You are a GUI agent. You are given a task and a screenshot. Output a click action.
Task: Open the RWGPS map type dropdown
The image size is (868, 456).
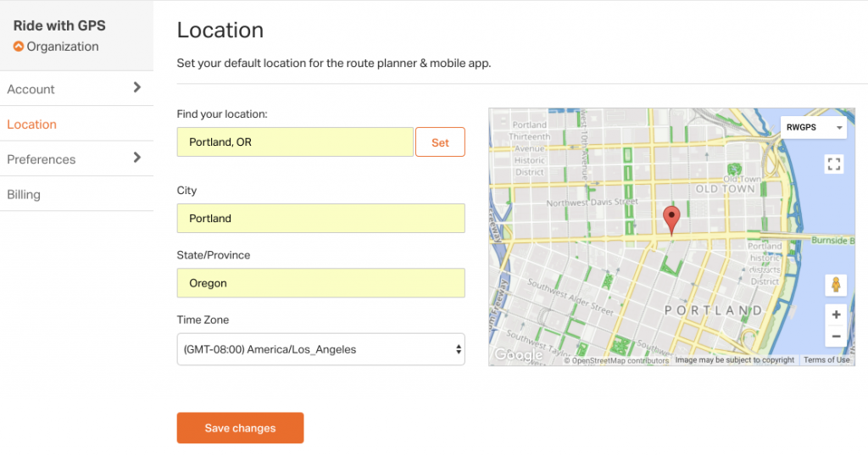[814, 127]
